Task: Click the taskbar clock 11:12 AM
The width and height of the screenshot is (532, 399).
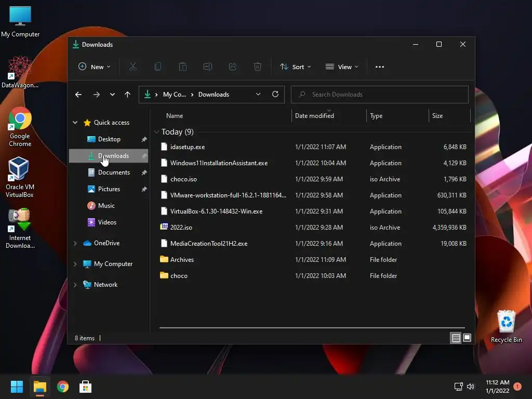Action: tap(497, 382)
